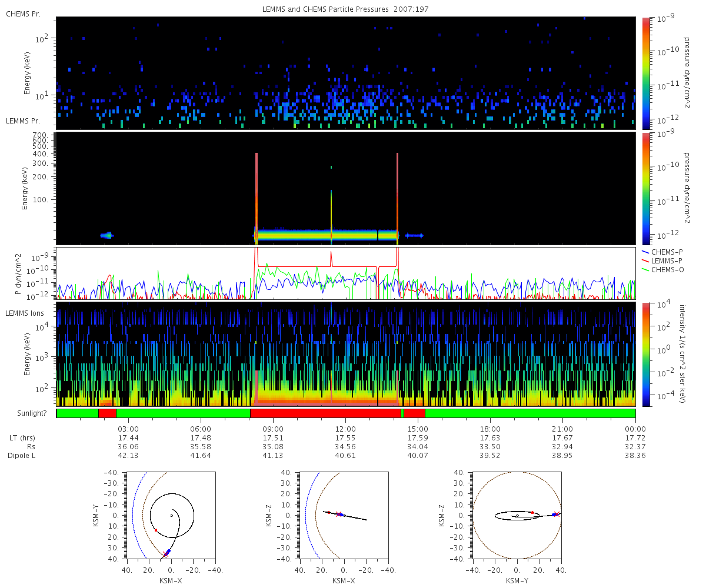
Task: Click the 18:00 time axis label
Action: tap(491, 429)
